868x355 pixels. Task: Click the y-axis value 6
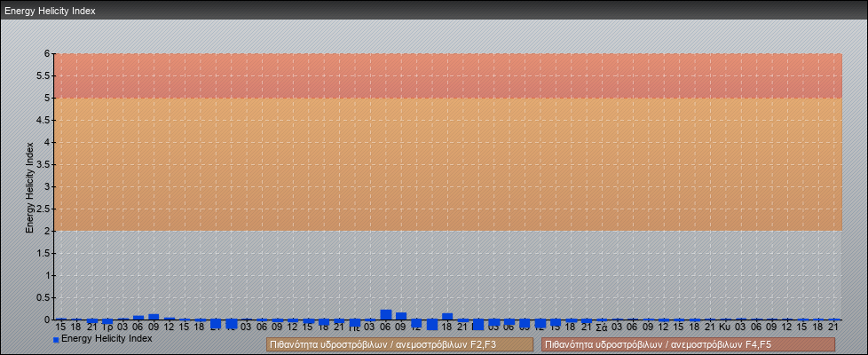pos(47,54)
